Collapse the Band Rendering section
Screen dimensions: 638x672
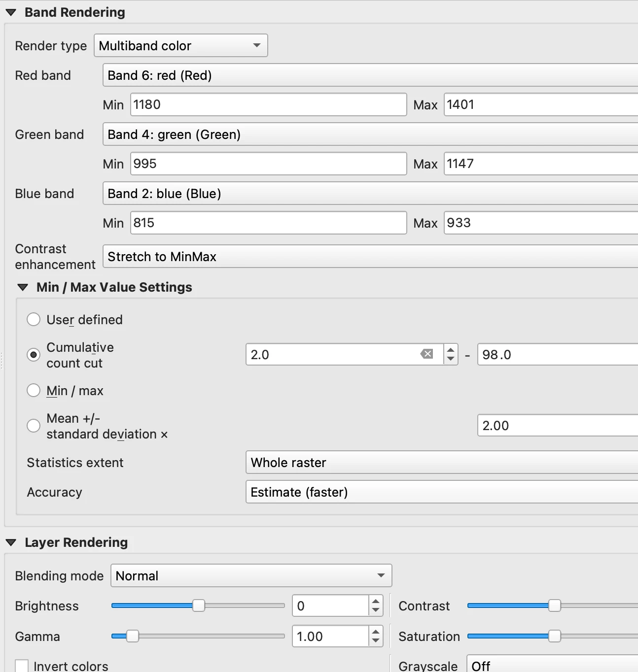(11, 13)
